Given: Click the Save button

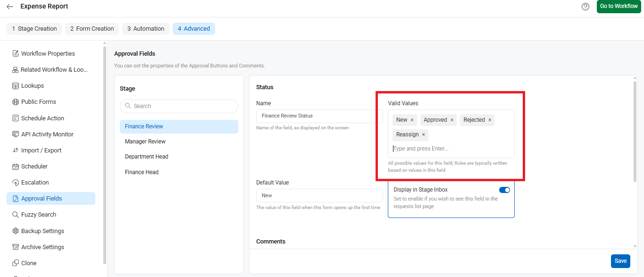Looking at the screenshot, I should [x=620, y=261].
